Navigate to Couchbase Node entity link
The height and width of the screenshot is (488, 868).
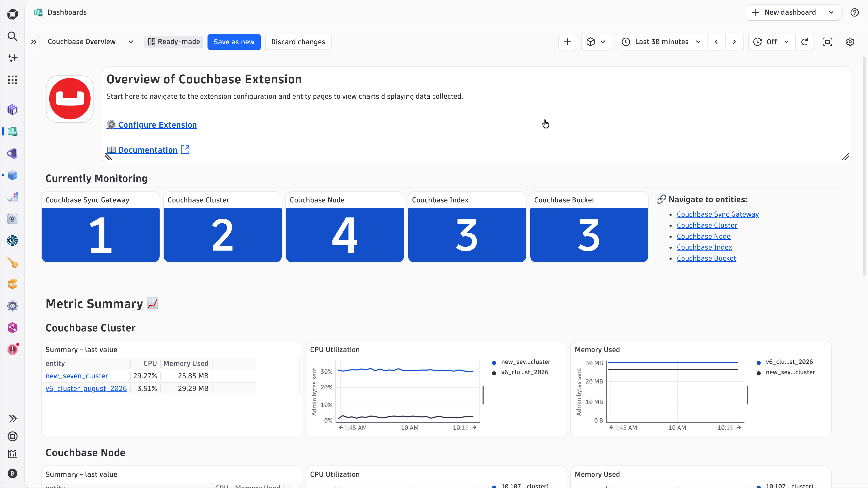[704, 236]
